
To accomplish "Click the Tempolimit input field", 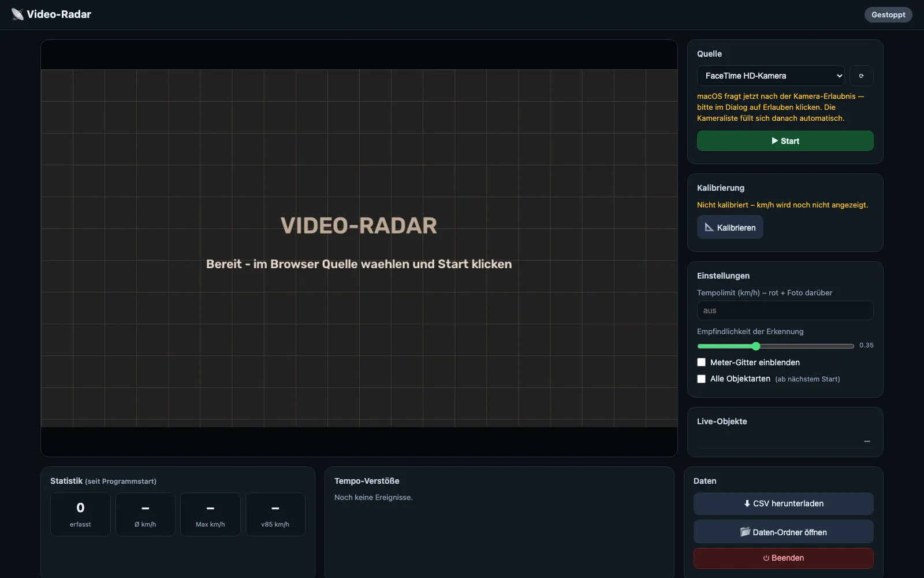I will pyautogui.click(x=785, y=310).
